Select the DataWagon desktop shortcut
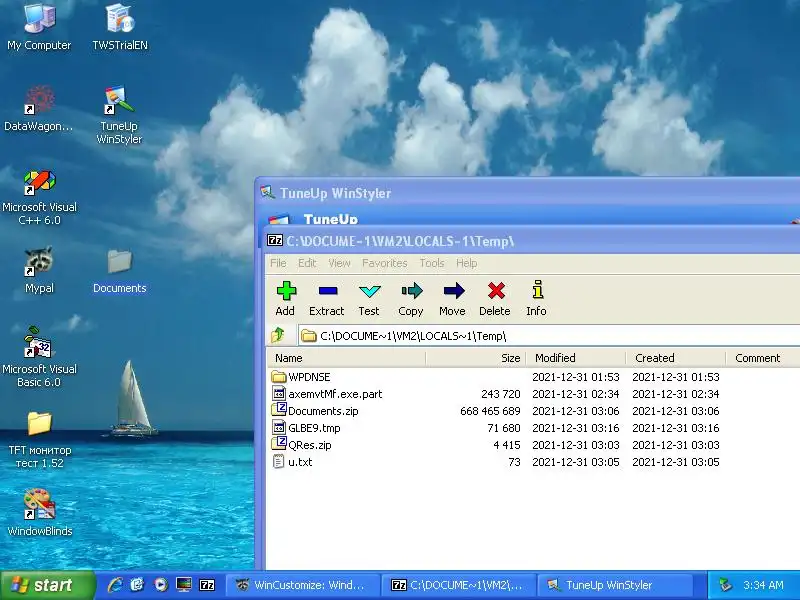This screenshot has width=800, height=600. click(39, 109)
